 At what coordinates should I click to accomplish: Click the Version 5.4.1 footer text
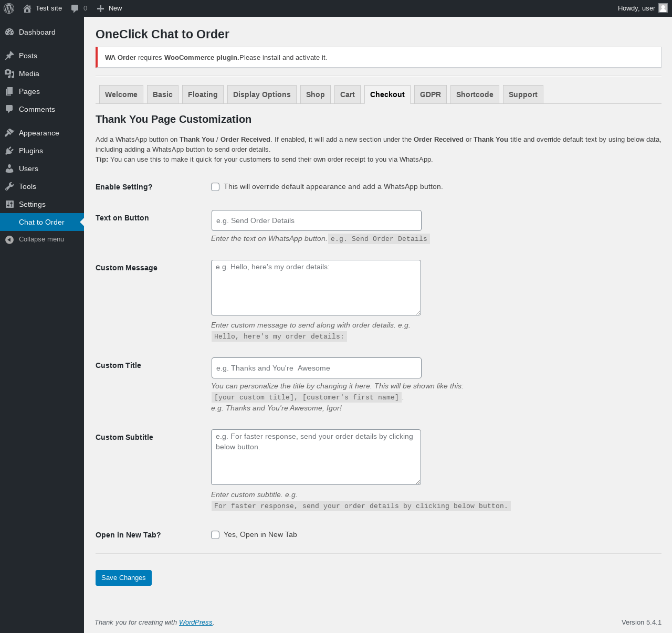pos(642,623)
